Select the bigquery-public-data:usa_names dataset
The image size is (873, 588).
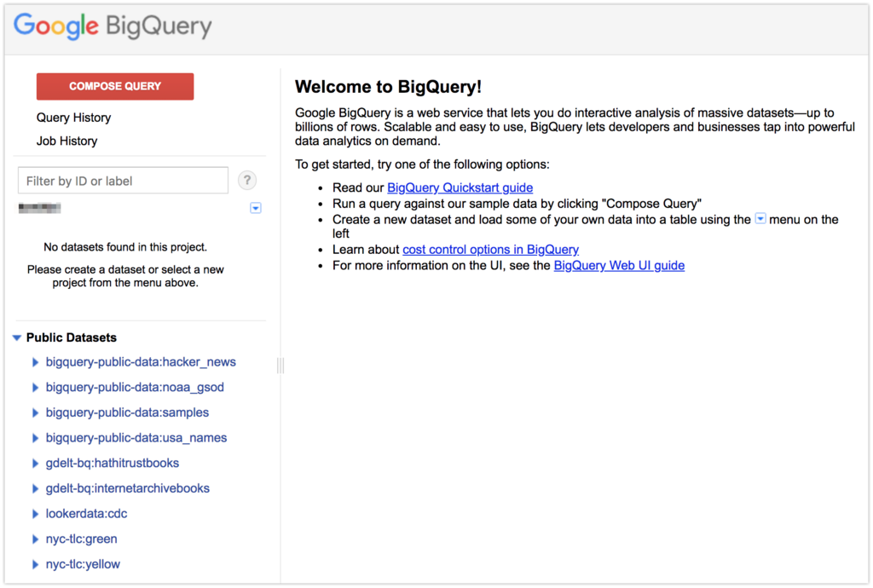(x=136, y=438)
